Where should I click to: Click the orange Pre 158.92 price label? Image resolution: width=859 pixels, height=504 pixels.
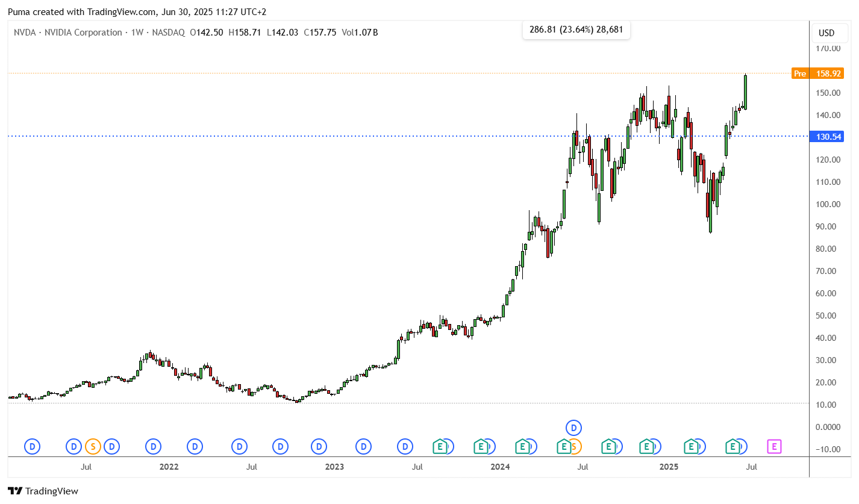pos(817,73)
